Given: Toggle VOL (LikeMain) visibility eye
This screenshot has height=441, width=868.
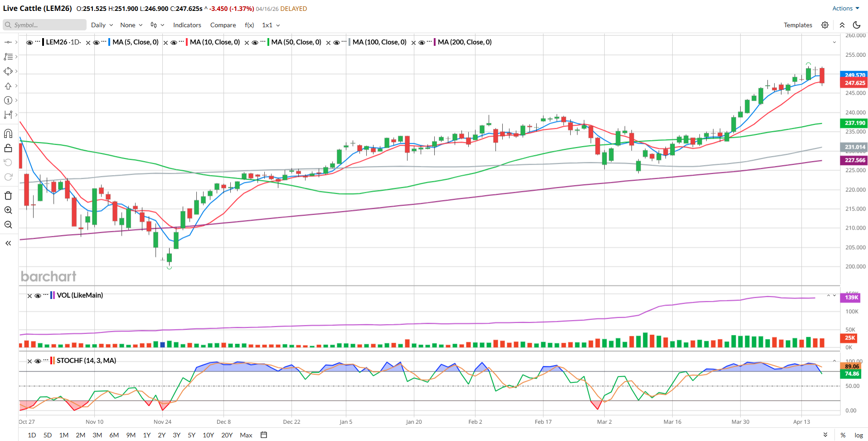Looking at the screenshot, I should click(x=38, y=296).
